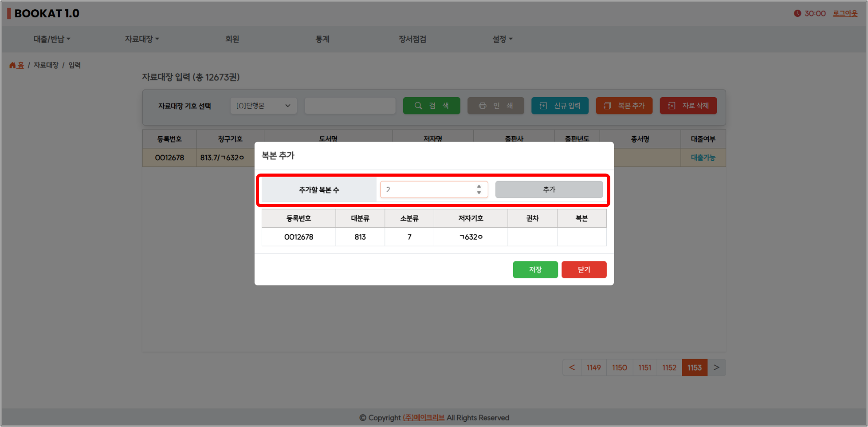Open the [0]단행본 register type dropdown

click(x=263, y=106)
